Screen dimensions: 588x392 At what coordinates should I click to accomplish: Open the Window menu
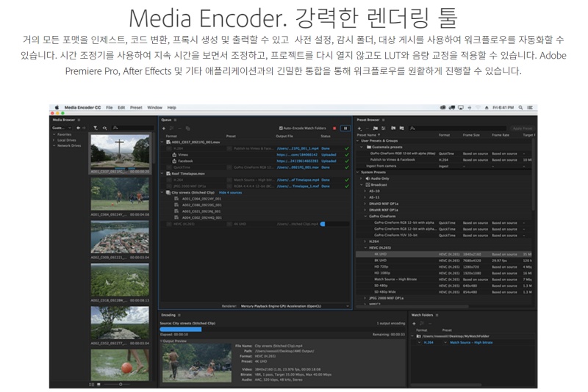(x=154, y=107)
